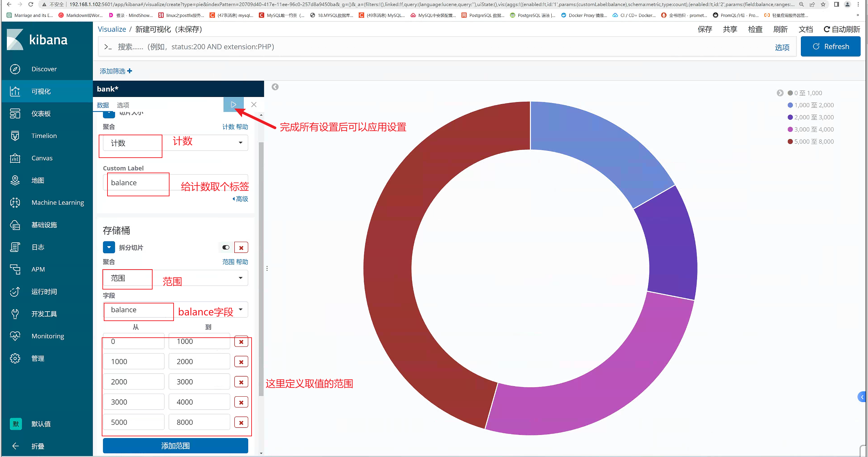The height and width of the screenshot is (457, 868).
Task: Click legend swatch 1,000 至 2,000
Action: click(x=790, y=105)
